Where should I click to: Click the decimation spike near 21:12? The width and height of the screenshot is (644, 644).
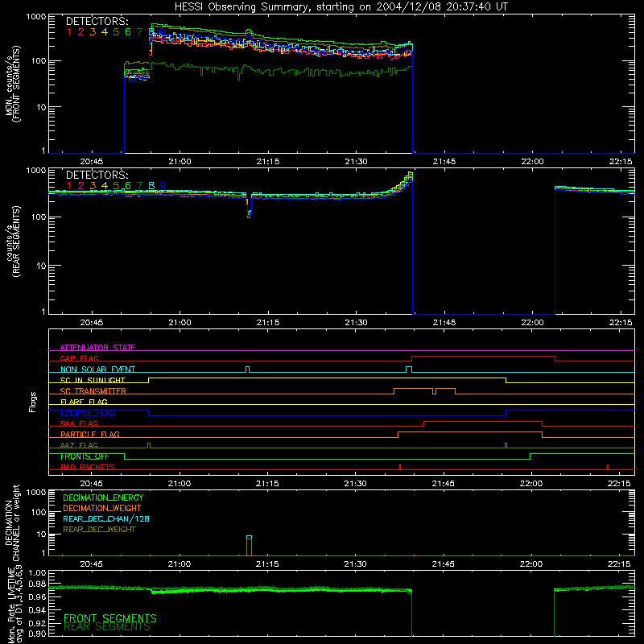[249, 546]
